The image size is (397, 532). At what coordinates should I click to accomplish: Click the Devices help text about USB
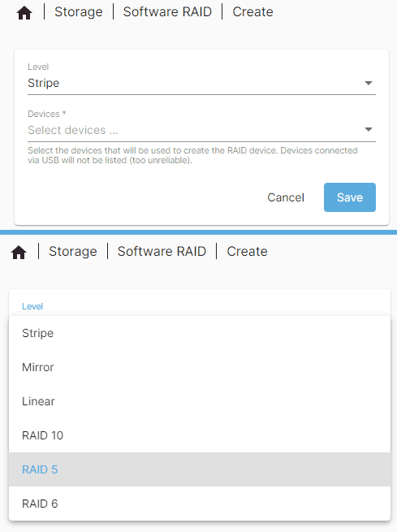(192, 155)
